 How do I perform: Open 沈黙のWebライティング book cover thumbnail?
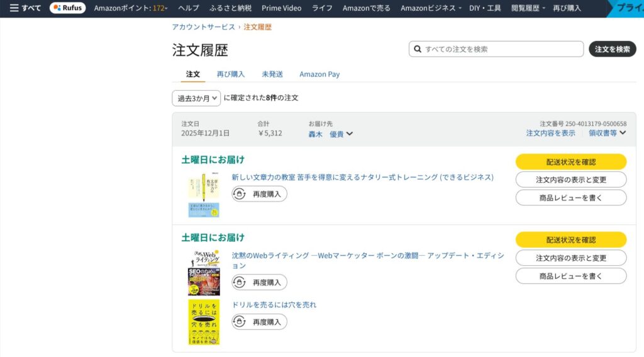click(x=203, y=273)
